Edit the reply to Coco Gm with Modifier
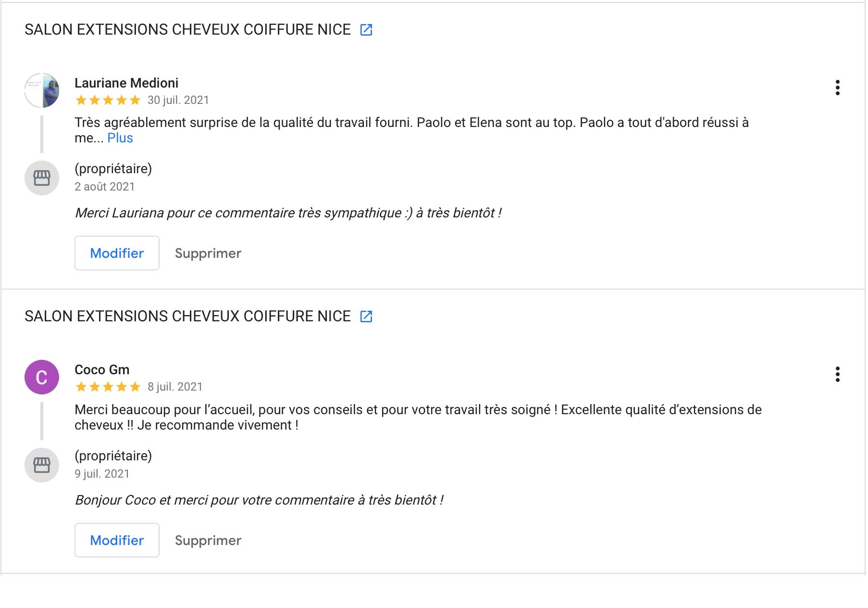This screenshot has height=608, width=868. click(x=117, y=540)
